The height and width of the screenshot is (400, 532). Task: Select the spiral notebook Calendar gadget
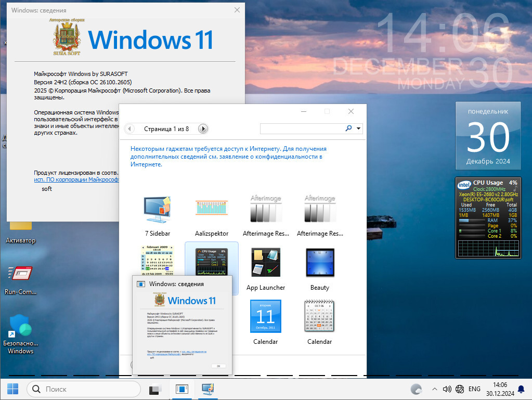pyautogui.click(x=320, y=322)
